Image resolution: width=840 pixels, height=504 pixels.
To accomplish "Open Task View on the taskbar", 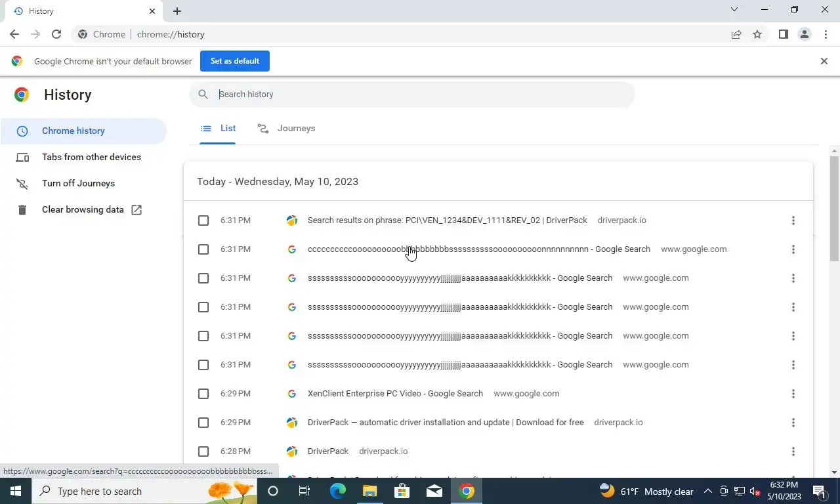I will coord(304,491).
